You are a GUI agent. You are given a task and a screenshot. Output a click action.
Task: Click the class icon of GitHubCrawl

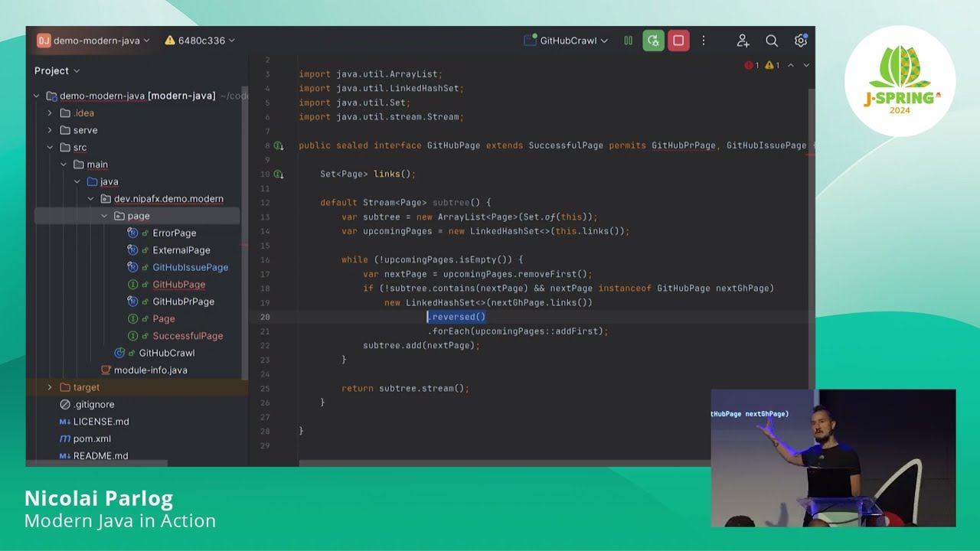[x=119, y=353]
